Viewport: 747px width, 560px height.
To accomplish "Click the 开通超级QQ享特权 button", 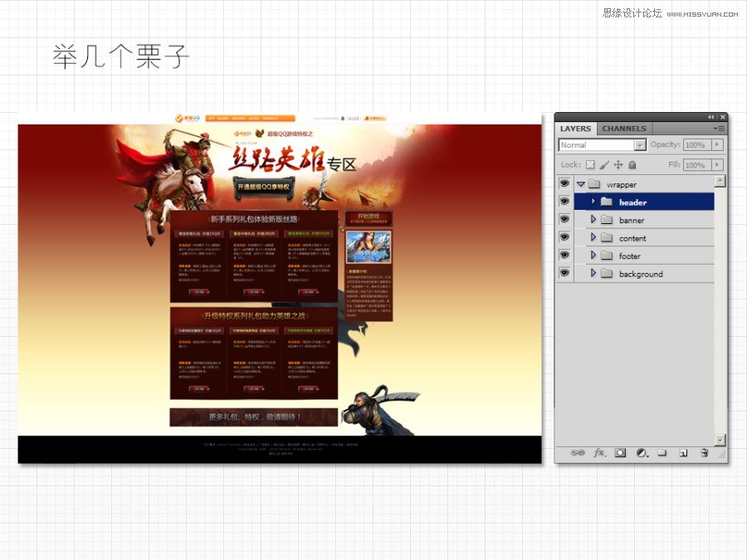I will (x=263, y=187).
